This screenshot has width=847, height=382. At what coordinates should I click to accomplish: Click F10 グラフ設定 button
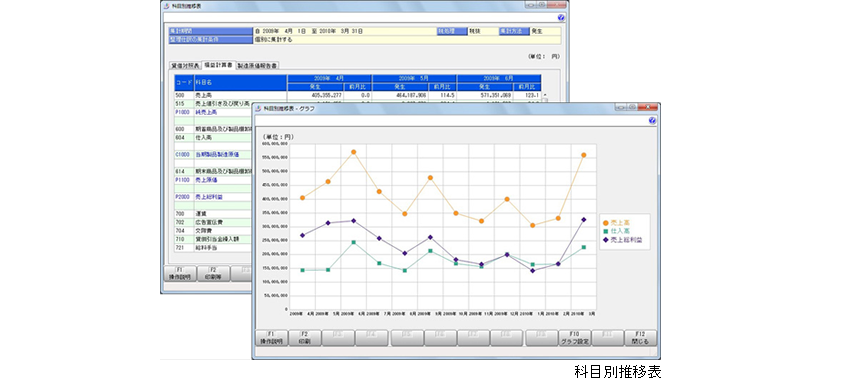574,338
